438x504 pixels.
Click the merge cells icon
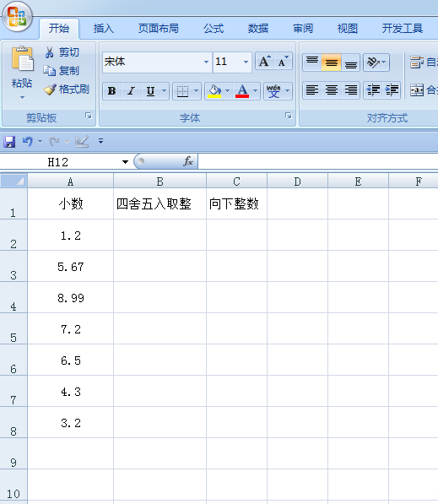(417, 90)
